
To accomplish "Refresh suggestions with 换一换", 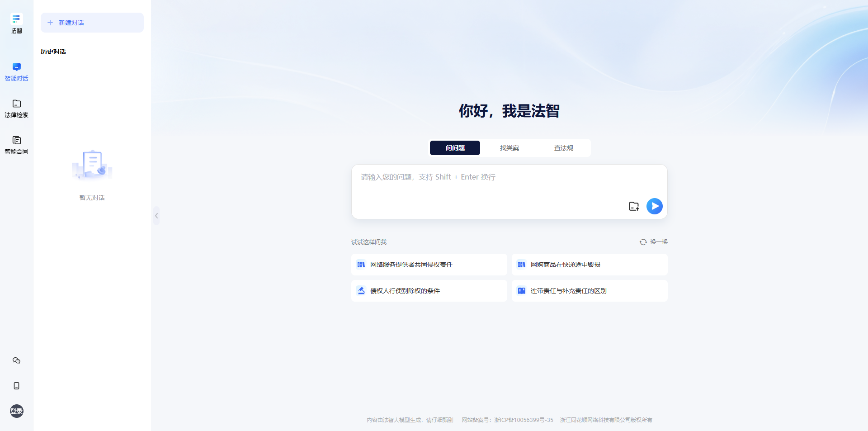I will pos(654,242).
